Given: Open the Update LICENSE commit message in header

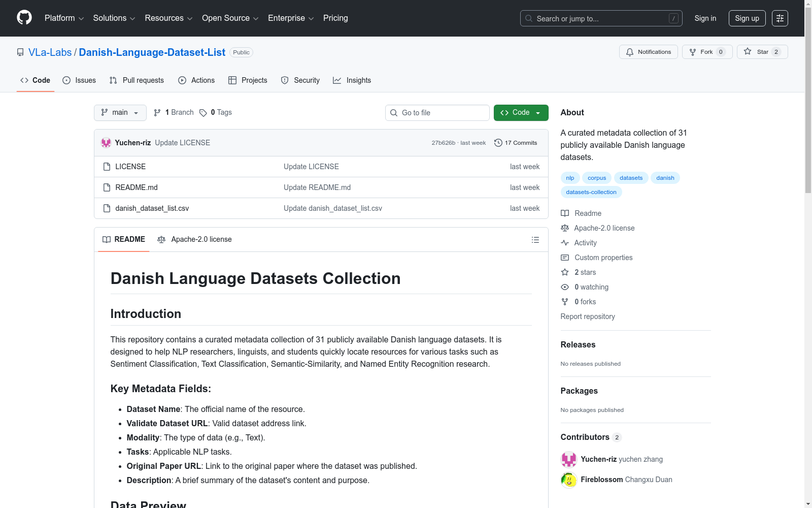Looking at the screenshot, I should (183, 143).
